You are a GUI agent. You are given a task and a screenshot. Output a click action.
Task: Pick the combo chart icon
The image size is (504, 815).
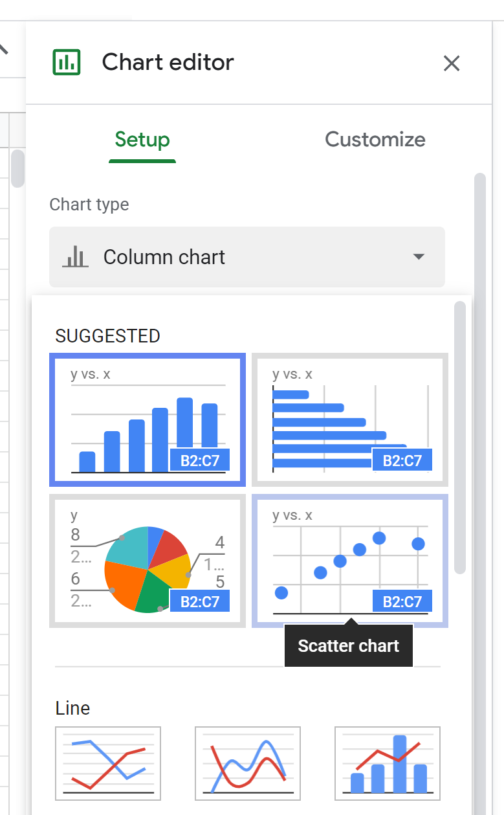pyautogui.click(x=388, y=763)
